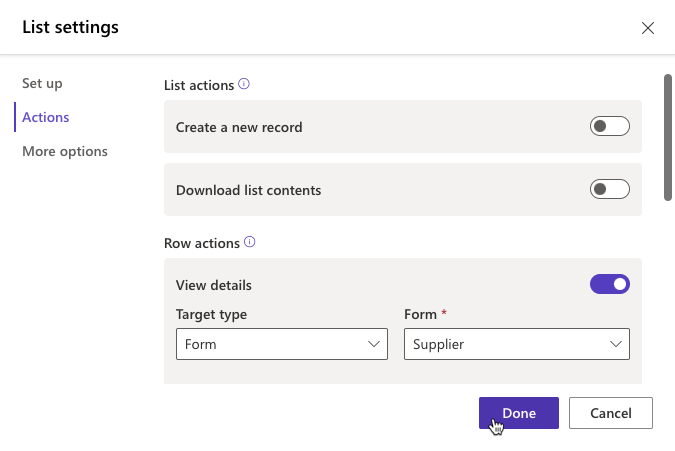Open the Form dropdown showing Supplier
This screenshot has width=675, height=451.
(x=516, y=344)
